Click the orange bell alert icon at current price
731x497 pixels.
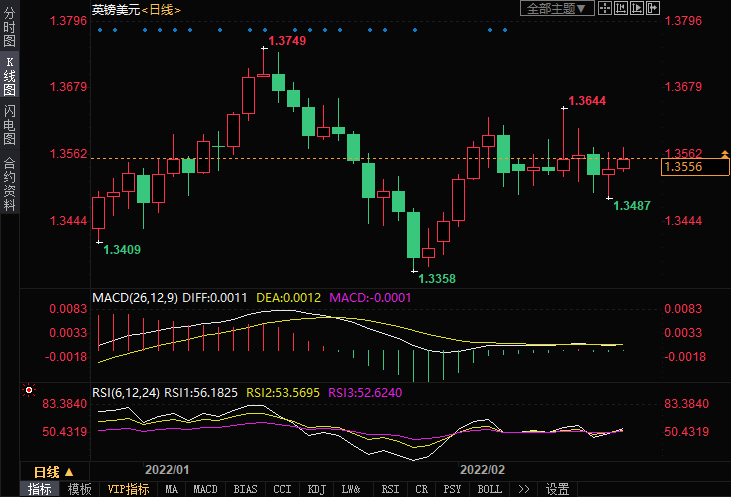(x=725, y=154)
